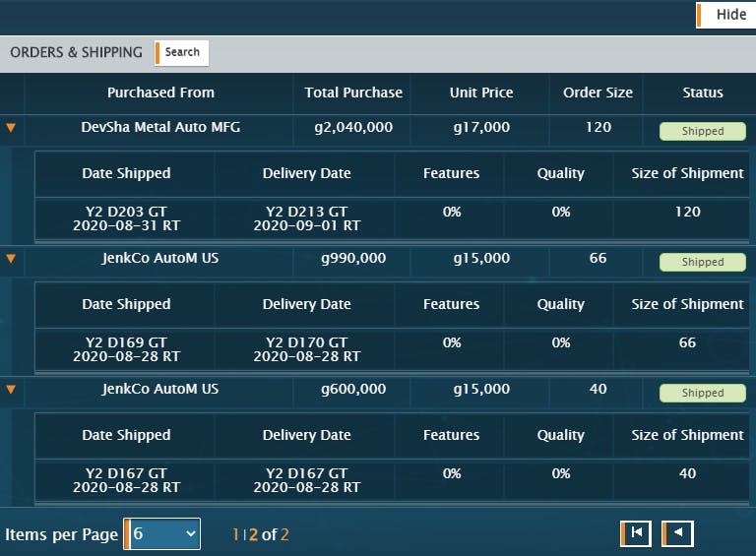Sort by Purchased From column header
The image size is (756, 556).
pos(160,93)
